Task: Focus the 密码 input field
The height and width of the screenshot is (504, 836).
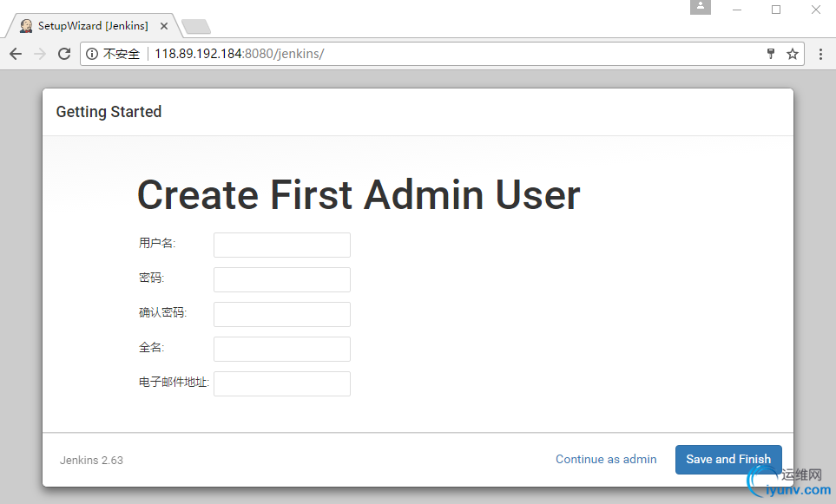Action: (282, 279)
